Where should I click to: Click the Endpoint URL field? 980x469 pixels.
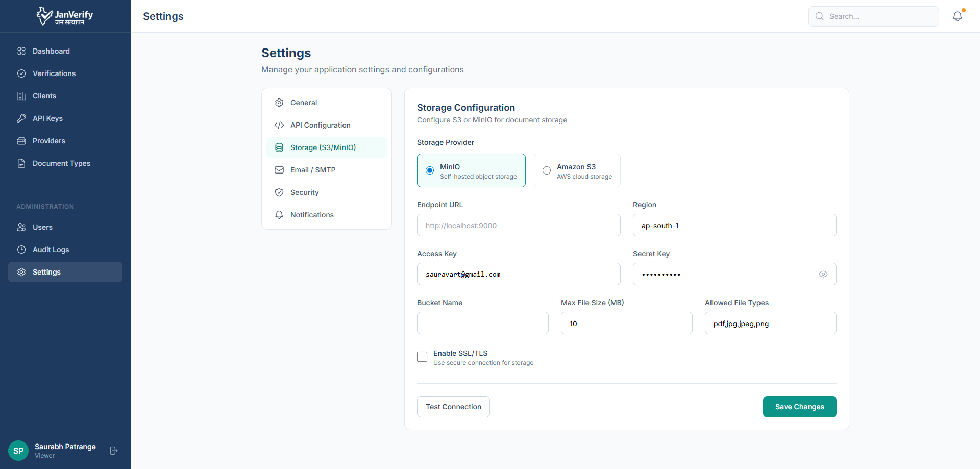click(x=518, y=225)
